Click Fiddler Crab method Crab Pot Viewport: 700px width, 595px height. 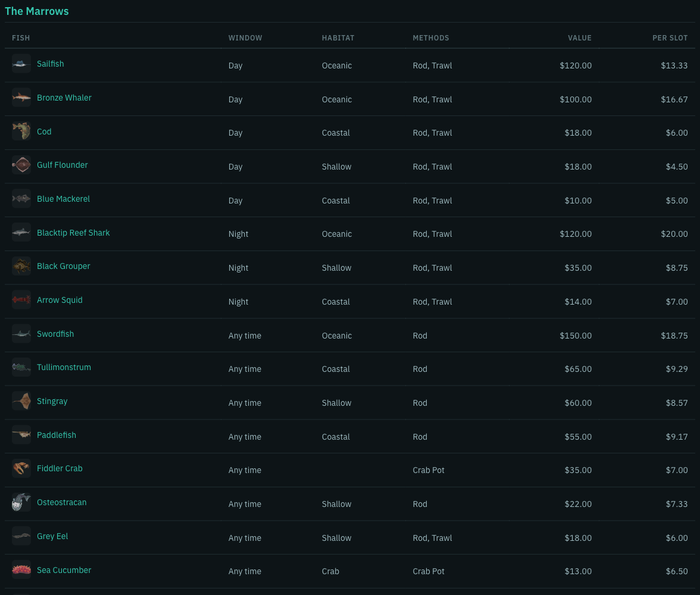[429, 470]
